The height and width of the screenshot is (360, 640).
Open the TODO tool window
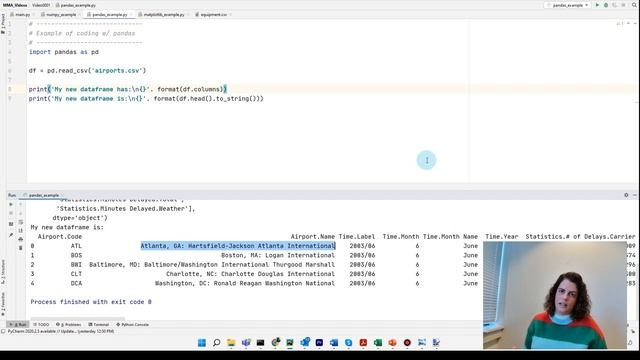click(x=41, y=324)
